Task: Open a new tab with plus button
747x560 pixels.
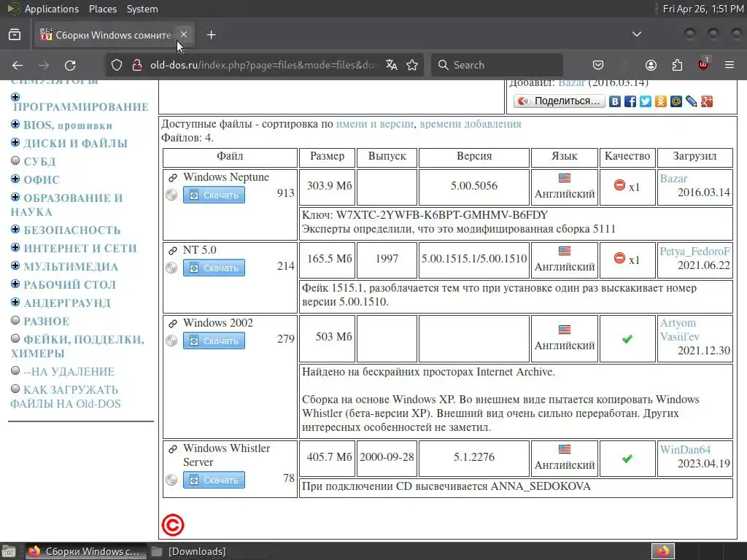Action: click(211, 35)
